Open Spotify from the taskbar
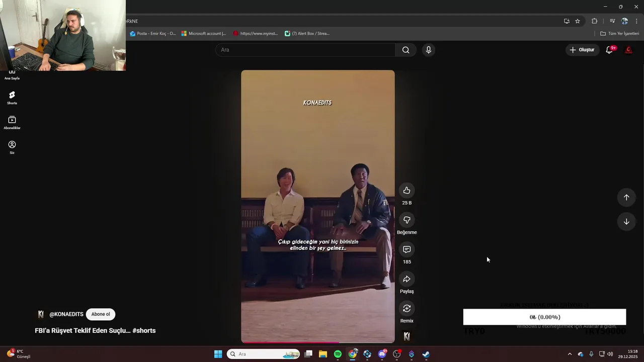The image size is (644, 362). click(x=338, y=354)
